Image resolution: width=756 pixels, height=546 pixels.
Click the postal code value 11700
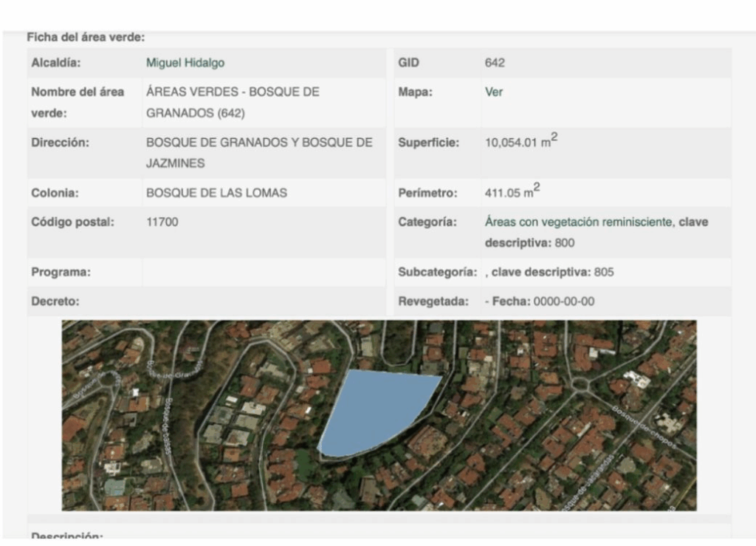point(162,222)
